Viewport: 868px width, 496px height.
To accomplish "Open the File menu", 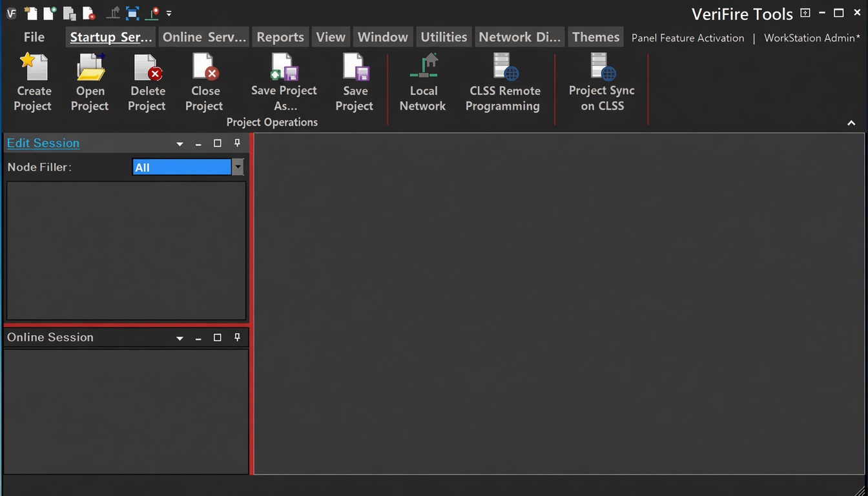I will [34, 37].
